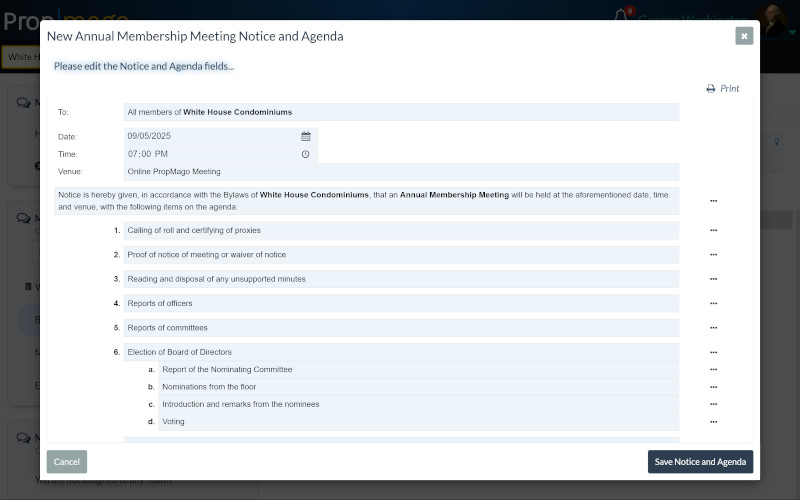Open options for Voting sub-item
Image resolution: width=800 pixels, height=500 pixels.
713,422
